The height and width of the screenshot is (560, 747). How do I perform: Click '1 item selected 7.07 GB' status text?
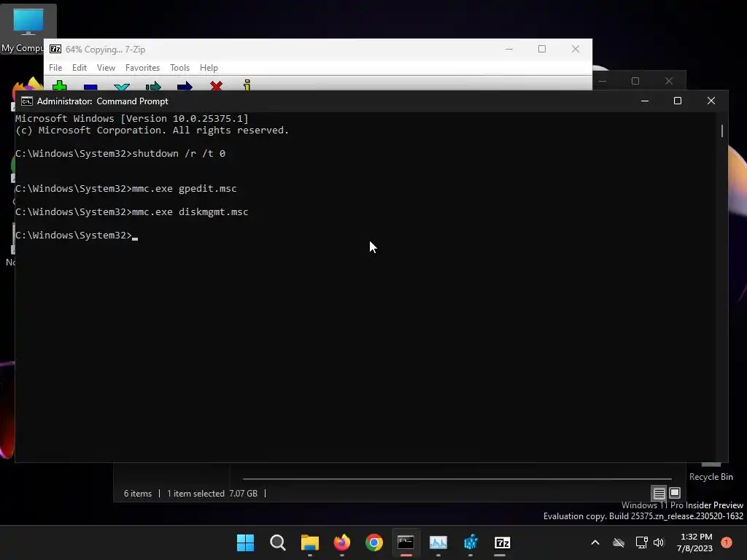click(212, 494)
